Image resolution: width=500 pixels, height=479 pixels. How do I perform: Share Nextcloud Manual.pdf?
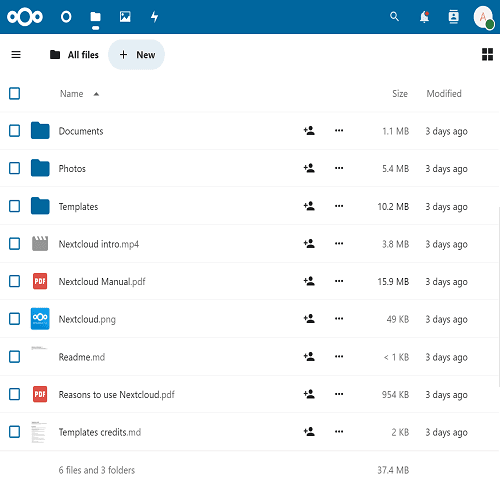[x=309, y=281]
